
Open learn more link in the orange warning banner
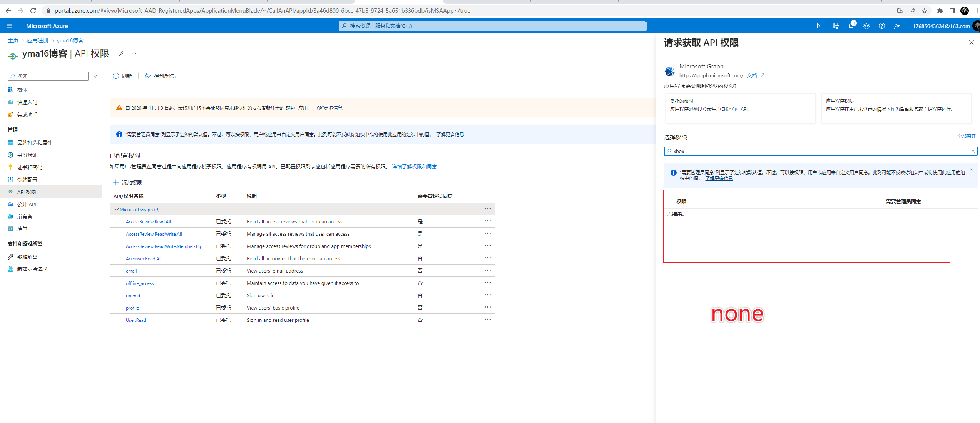coord(328,108)
